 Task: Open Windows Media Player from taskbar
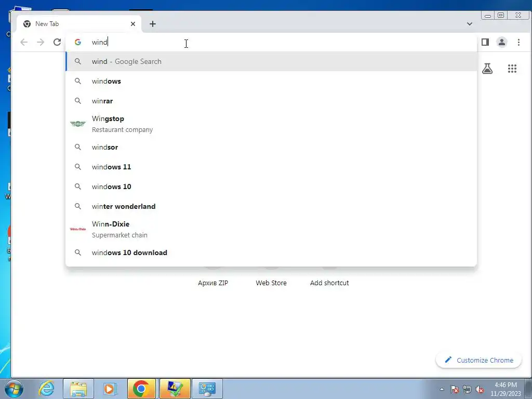click(110, 389)
